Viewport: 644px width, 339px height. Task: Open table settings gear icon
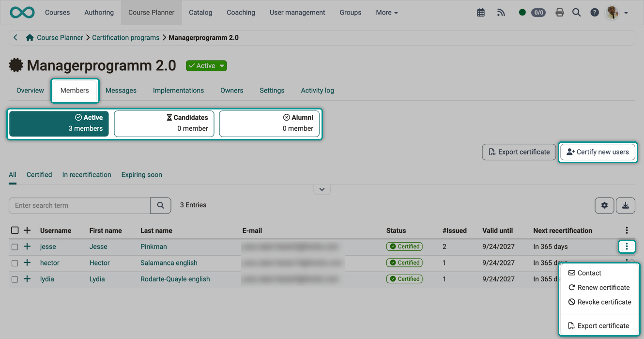[604, 205]
